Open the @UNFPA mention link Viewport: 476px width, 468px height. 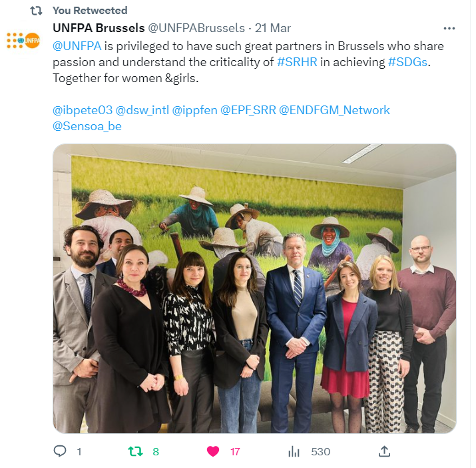click(77, 46)
